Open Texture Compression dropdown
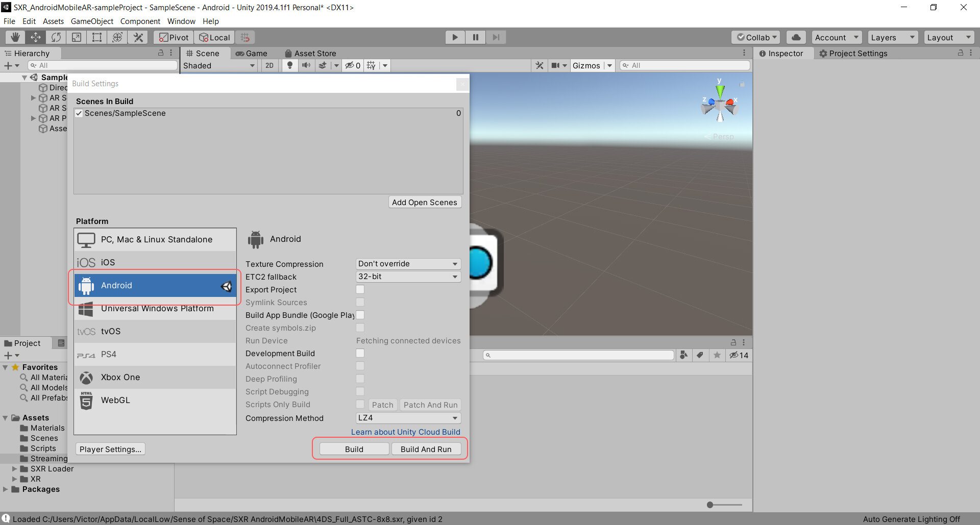This screenshot has height=525, width=980. 408,264
